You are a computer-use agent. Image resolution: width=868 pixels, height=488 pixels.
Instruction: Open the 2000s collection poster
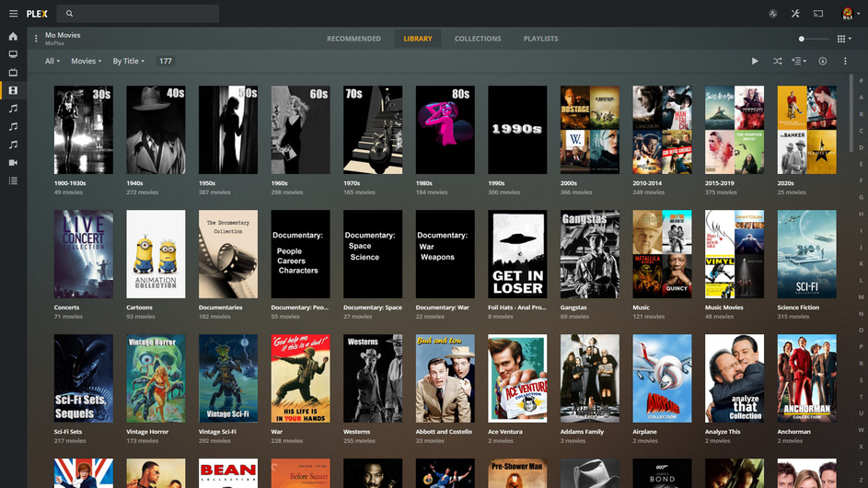(589, 130)
